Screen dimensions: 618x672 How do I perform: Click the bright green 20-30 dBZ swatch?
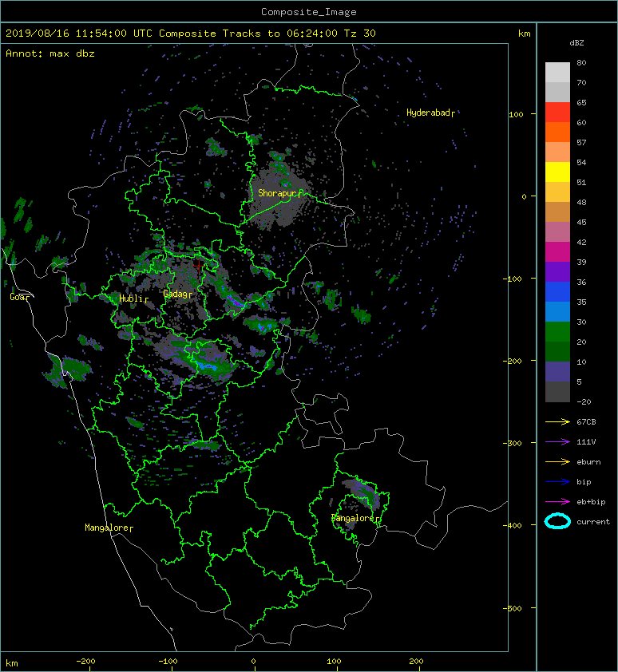pos(557,332)
